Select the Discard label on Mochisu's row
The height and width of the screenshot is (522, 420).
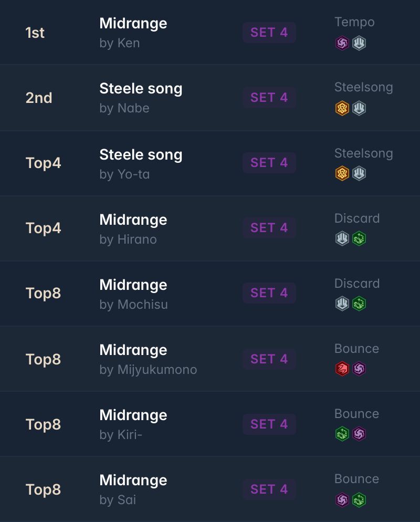pyautogui.click(x=357, y=283)
